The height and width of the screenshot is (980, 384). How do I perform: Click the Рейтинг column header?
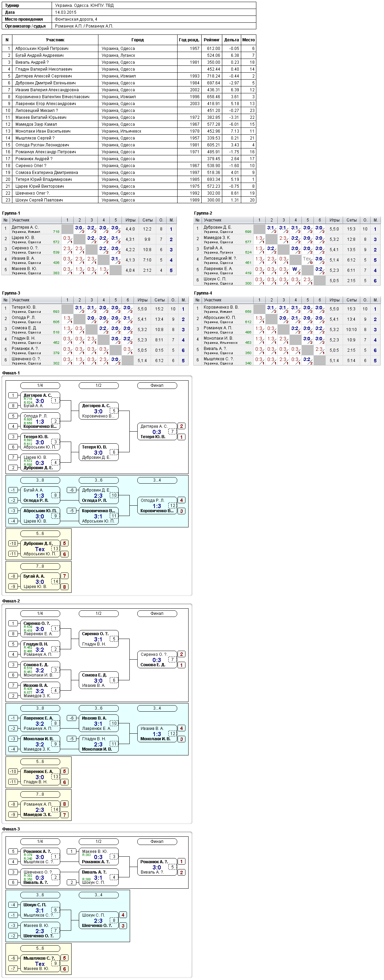click(211, 40)
